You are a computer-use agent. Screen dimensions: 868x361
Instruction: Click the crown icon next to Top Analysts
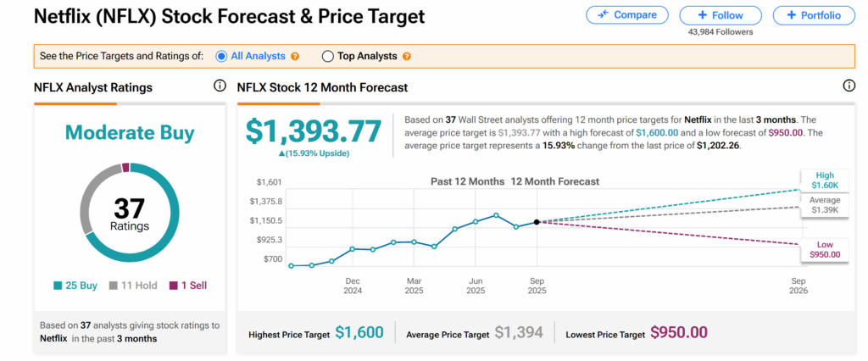[407, 57]
